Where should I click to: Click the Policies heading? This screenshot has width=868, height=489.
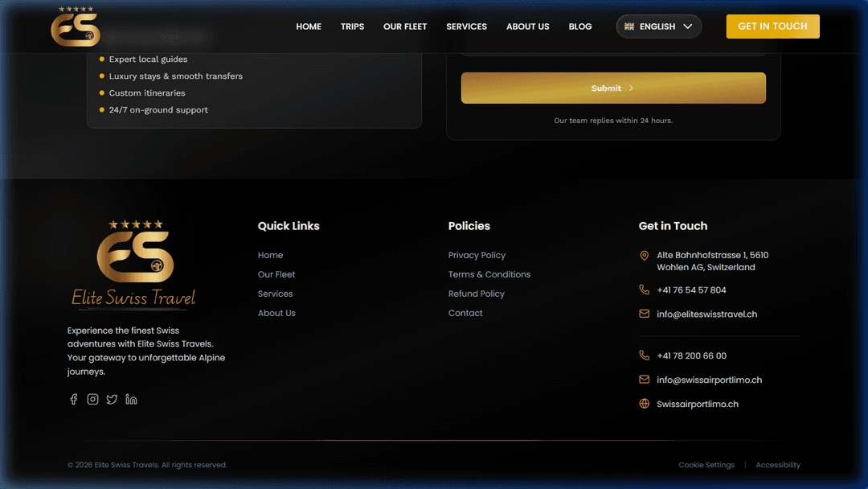pos(469,226)
